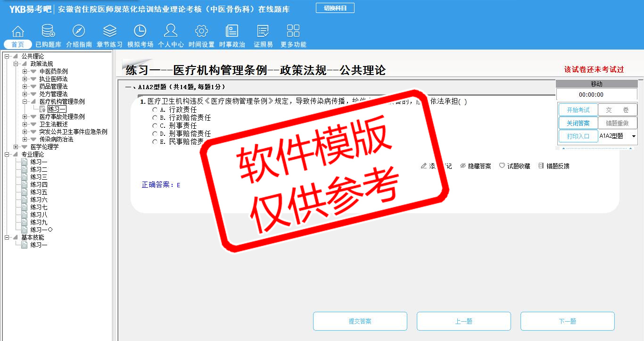Open 个人中心 user icon
The height and width of the screenshot is (341, 644).
(x=171, y=32)
